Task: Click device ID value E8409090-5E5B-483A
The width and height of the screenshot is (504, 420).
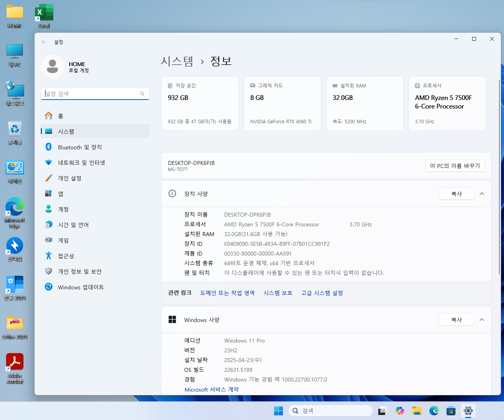Action: [277, 244]
